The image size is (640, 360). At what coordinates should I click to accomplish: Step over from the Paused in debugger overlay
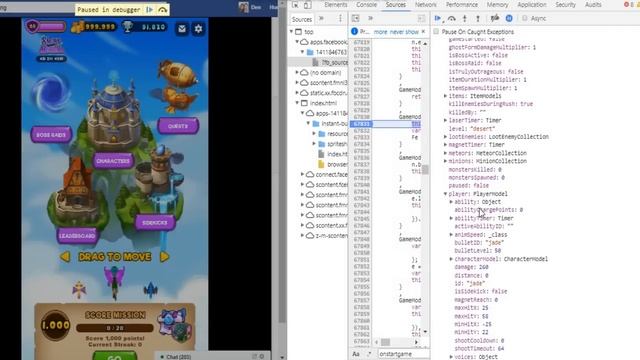[x=162, y=9]
